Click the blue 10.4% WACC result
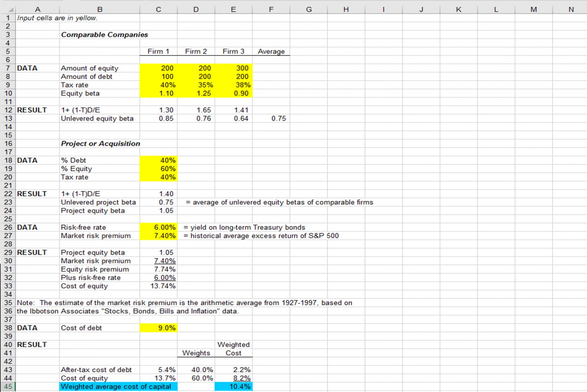Screen dimensions: 587x392 click(234, 386)
